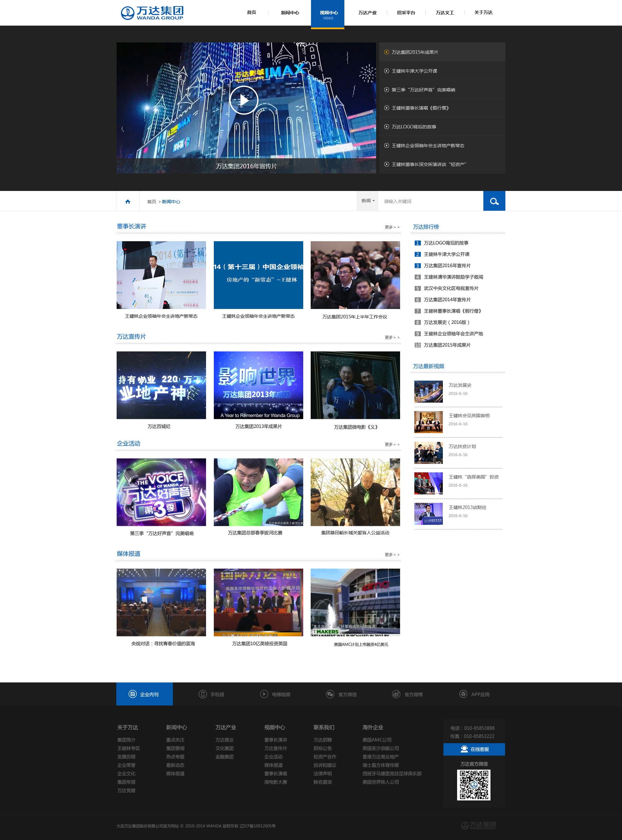Play the main featured video
Viewport: 622px width, 840px height.
(244, 100)
